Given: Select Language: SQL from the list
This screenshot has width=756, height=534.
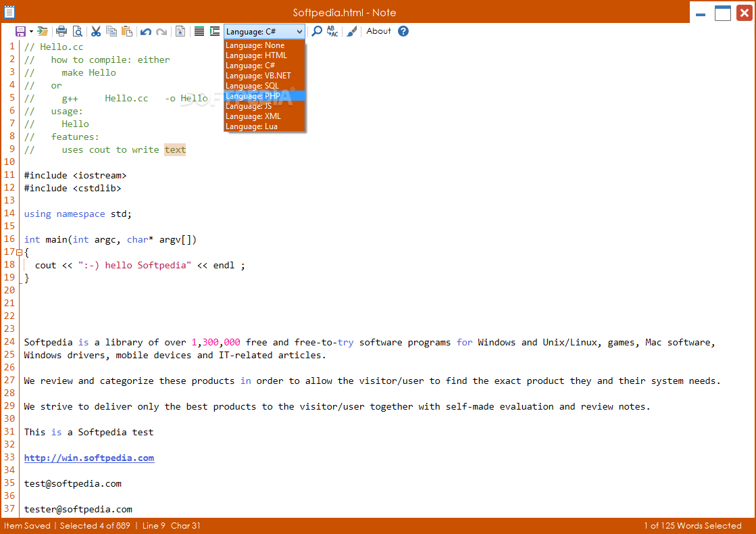Looking at the screenshot, I should [x=264, y=86].
